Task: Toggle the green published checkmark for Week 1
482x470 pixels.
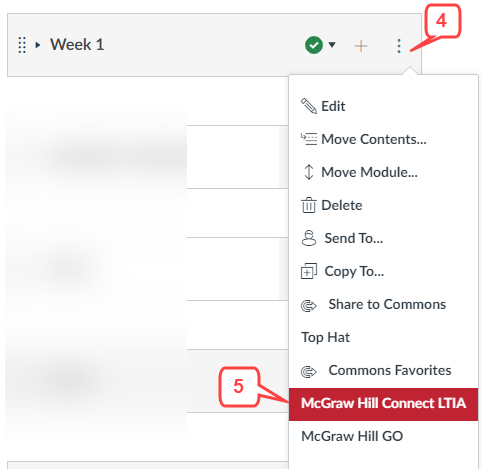Action: [314, 45]
